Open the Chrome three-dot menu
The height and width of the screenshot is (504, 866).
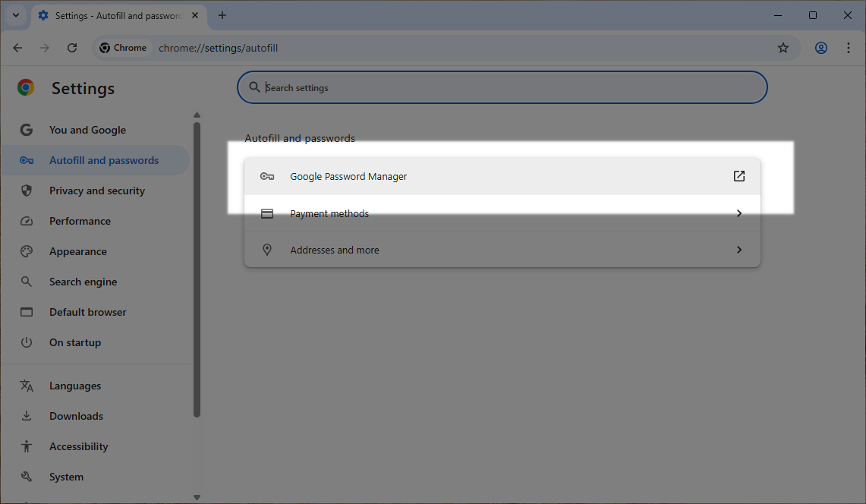coord(849,48)
